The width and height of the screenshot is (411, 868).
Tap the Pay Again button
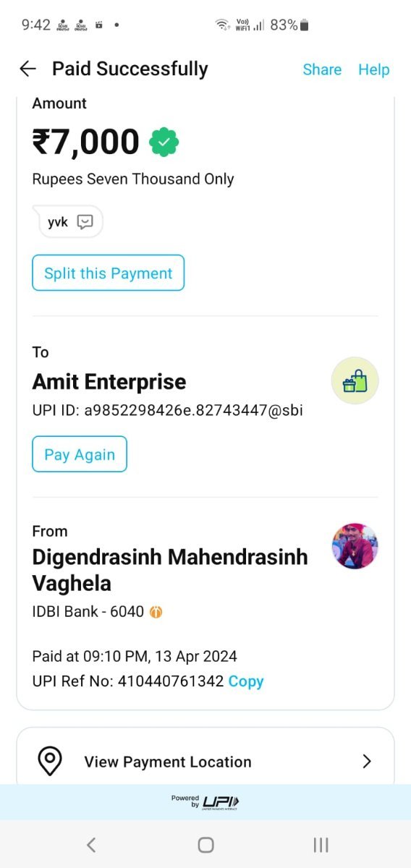click(x=80, y=454)
